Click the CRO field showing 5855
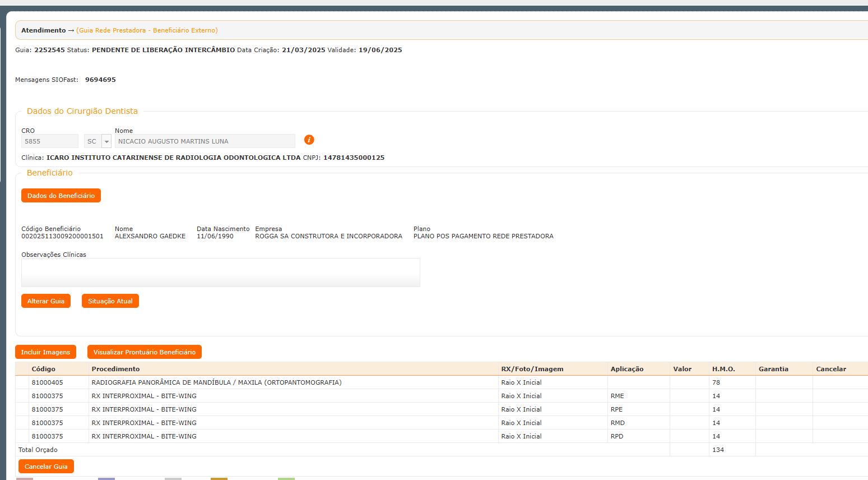The height and width of the screenshot is (480, 868). pyautogui.click(x=49, y=141)
